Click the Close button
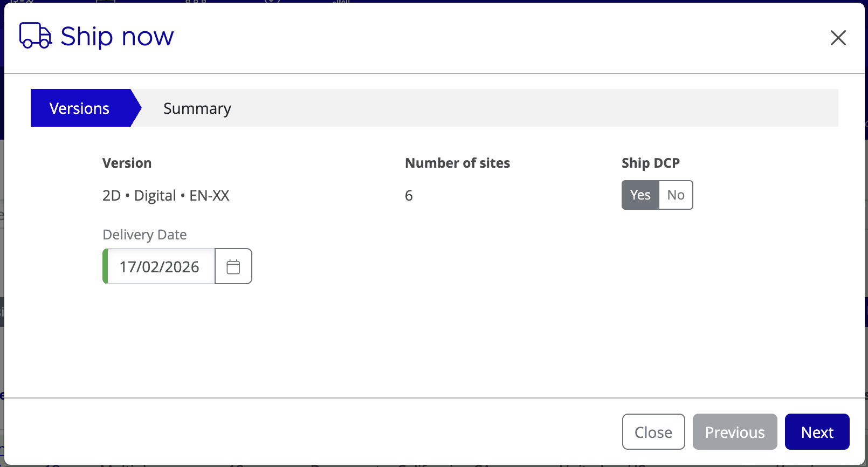The width and height of the screenshot is (868, 467). 653,431
